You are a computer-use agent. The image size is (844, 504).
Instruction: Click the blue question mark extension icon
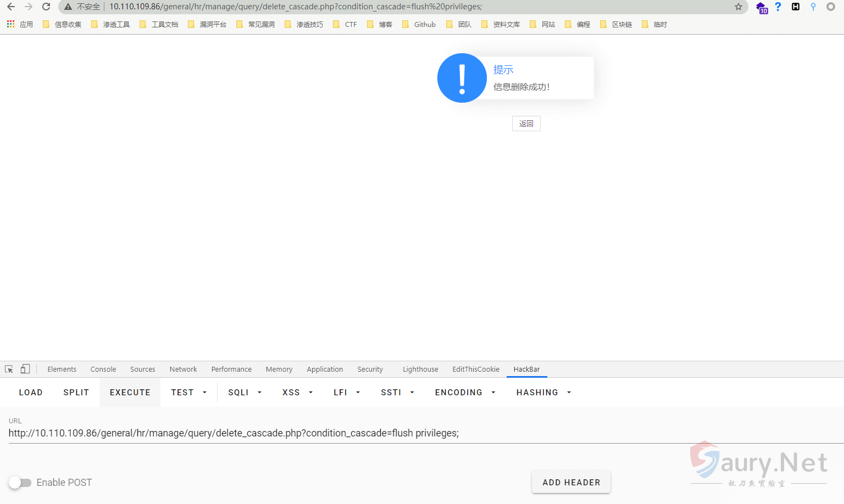[x=778, y=7]
